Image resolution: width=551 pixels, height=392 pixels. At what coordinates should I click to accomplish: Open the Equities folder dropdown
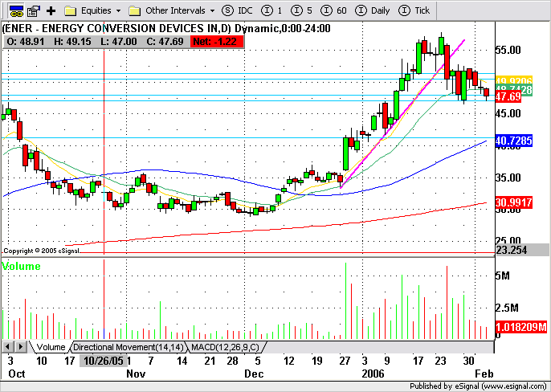pos(118,11)
